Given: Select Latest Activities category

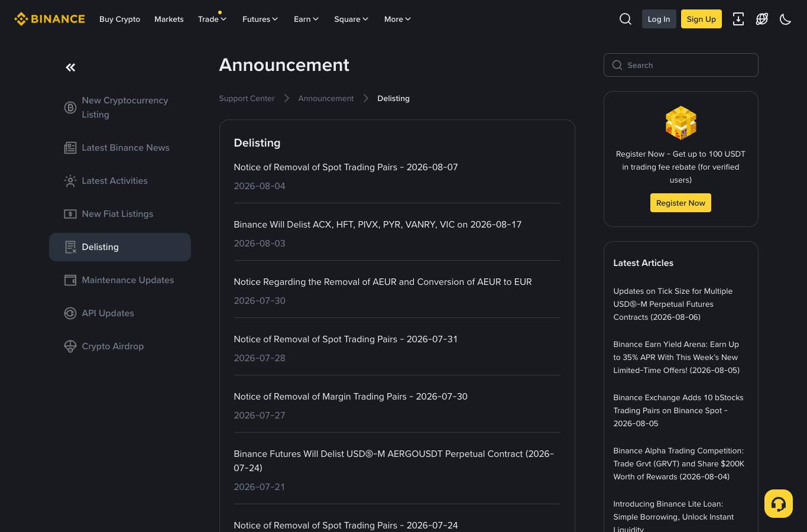Looking at the screenshot, I should click(120, 181).
